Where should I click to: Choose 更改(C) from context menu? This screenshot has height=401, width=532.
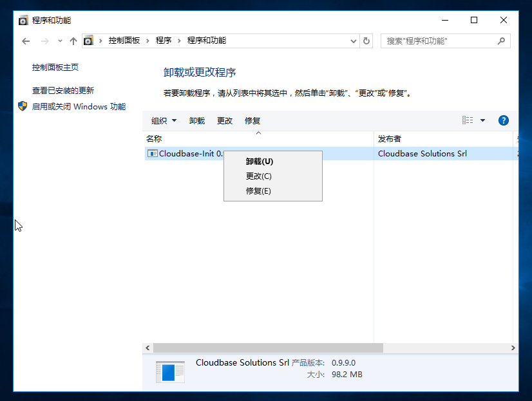[x=273, y=176]
